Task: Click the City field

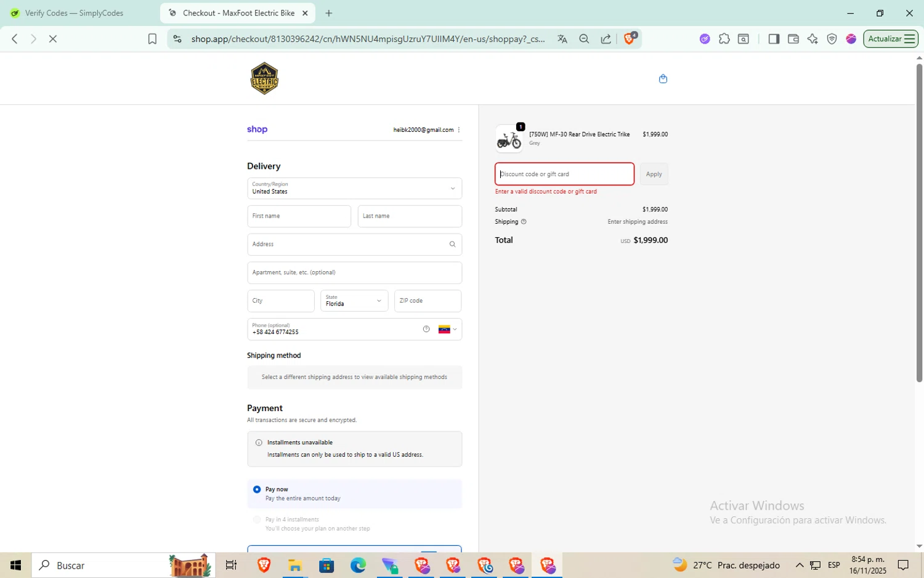Action: 281,301
